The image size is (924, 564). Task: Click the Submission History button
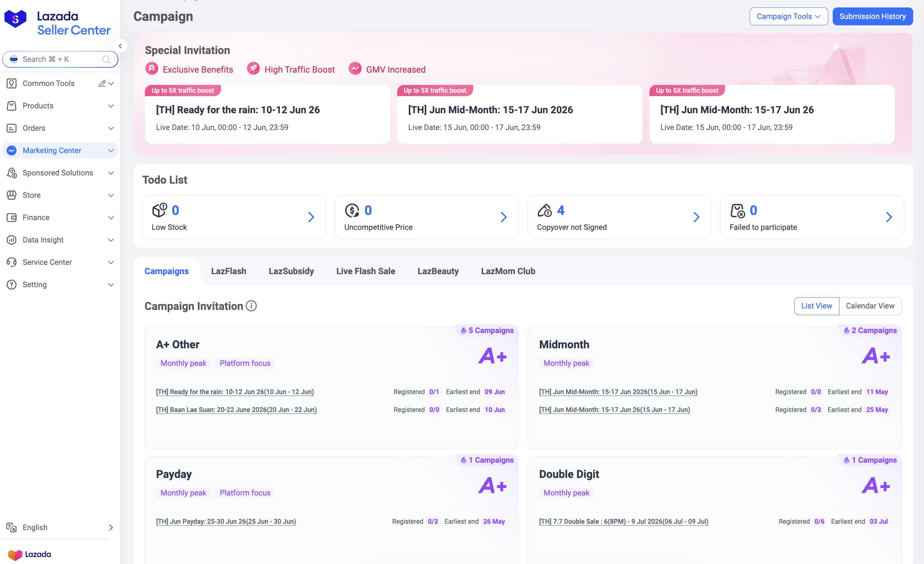pos(872,16)
